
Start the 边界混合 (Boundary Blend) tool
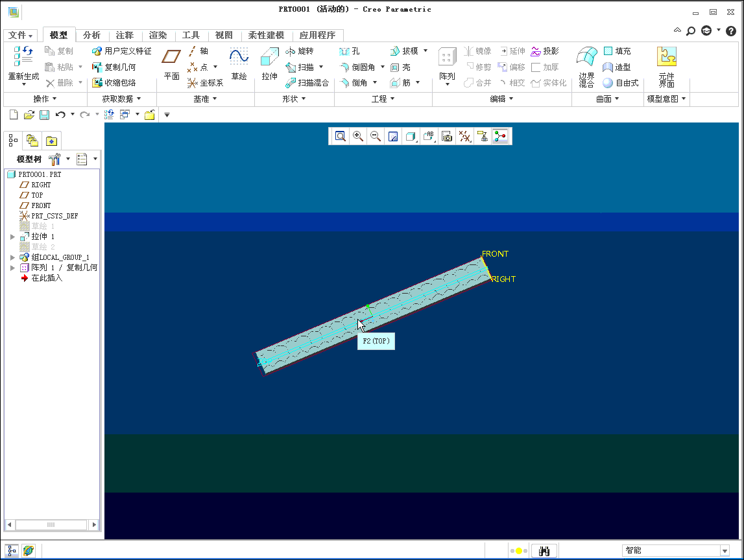pyautogui.click(x=586, y=67)
